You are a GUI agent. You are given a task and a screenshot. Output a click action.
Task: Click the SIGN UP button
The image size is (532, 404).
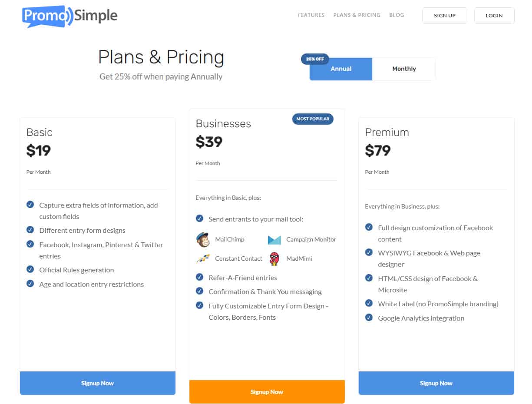click(444, 15)
